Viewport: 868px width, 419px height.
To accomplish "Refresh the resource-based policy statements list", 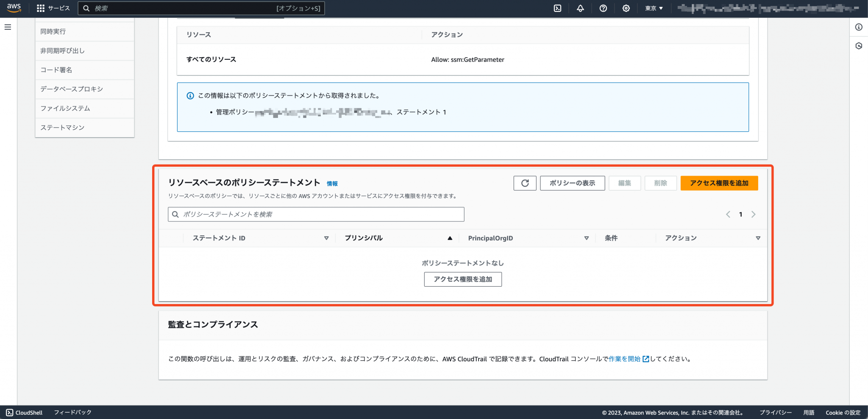I will pos(525,183).
